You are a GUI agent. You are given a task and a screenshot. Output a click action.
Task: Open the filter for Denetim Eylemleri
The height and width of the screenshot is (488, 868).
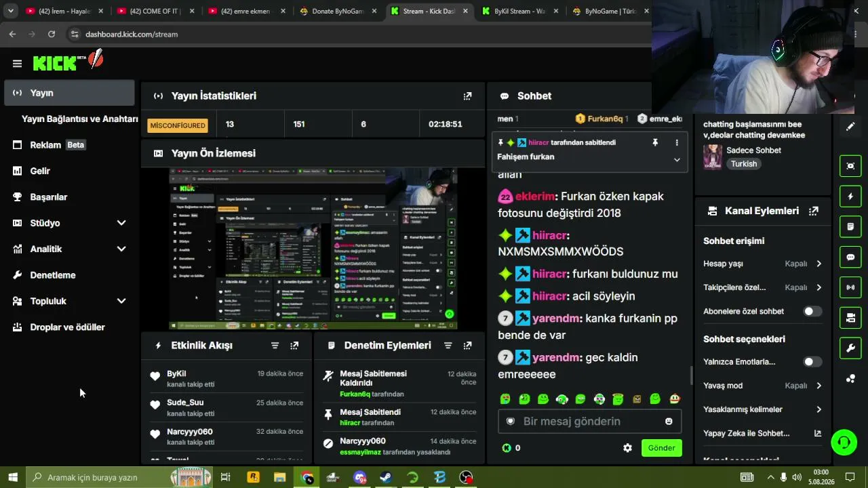[448, 346]
